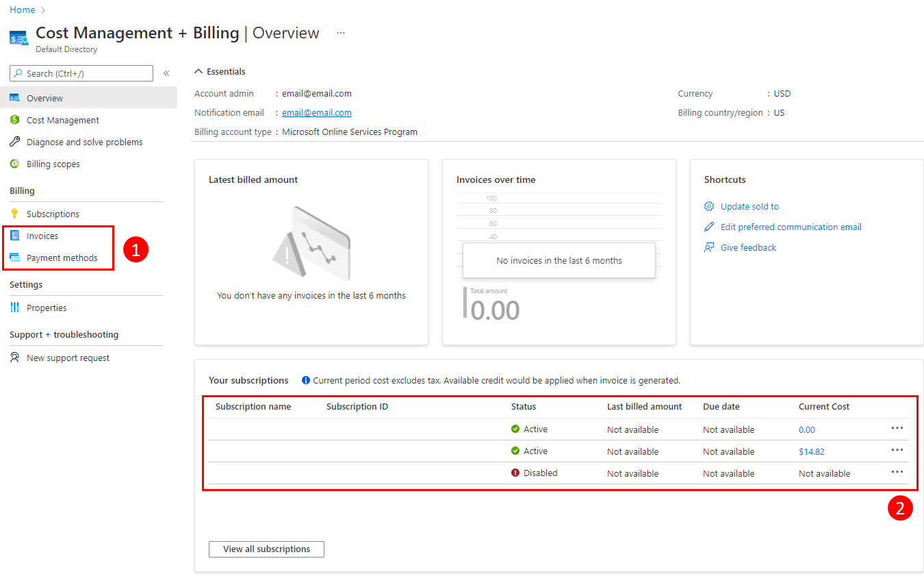The image size is (924, 587).
Task: Click the pencil icon for Edit preferred communication email
Action: click(x=709, y=227)
